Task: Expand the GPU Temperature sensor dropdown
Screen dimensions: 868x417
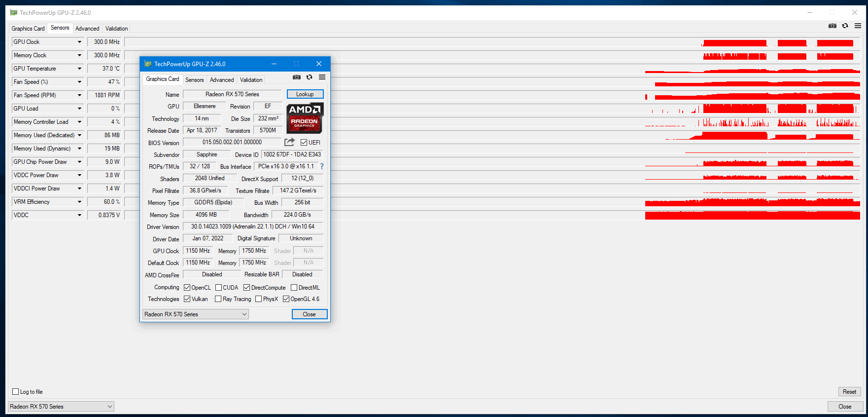Action: 79,69
